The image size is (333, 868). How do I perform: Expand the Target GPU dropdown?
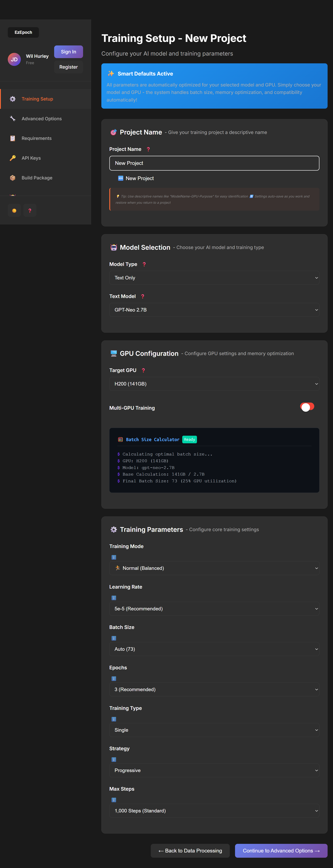click(x=214, y=383)
